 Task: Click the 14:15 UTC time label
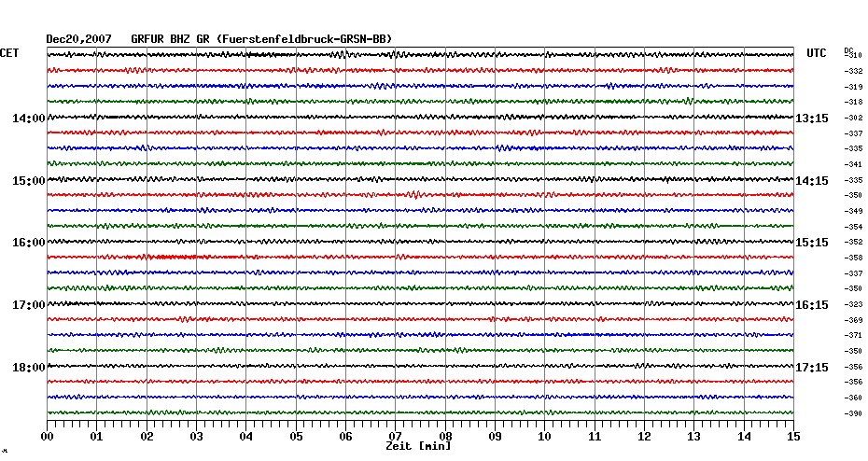pos(812,181)
